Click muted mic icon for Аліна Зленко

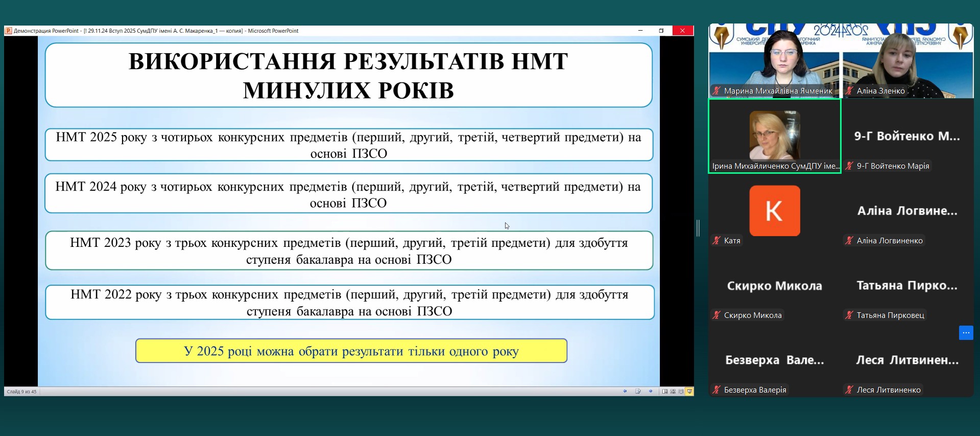click(x=849, y=91)
